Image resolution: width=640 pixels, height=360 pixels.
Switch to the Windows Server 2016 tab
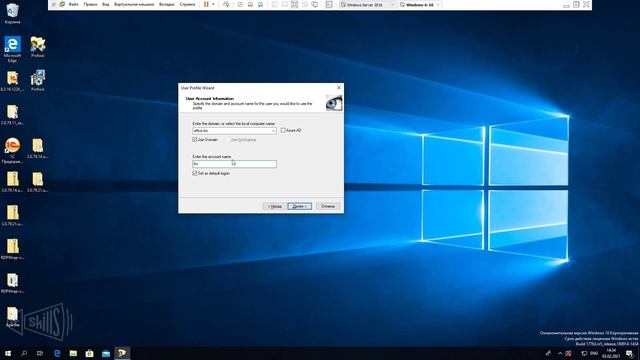[x=366, y=5]
